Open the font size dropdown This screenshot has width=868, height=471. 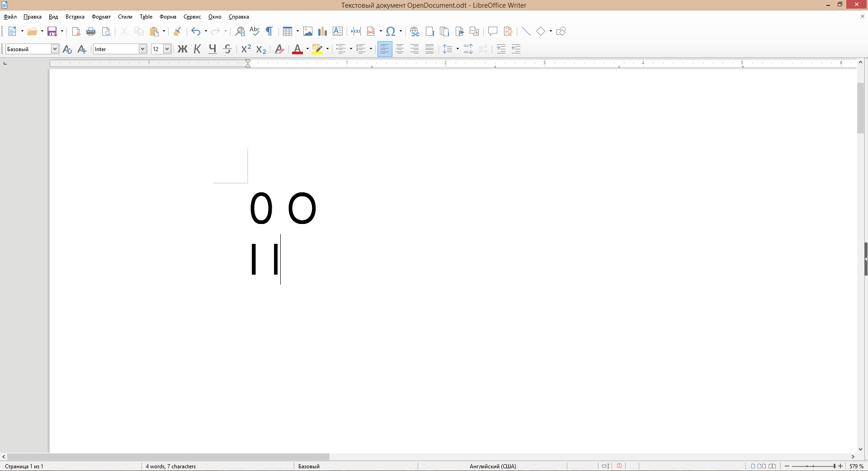(x=168, y=49)
